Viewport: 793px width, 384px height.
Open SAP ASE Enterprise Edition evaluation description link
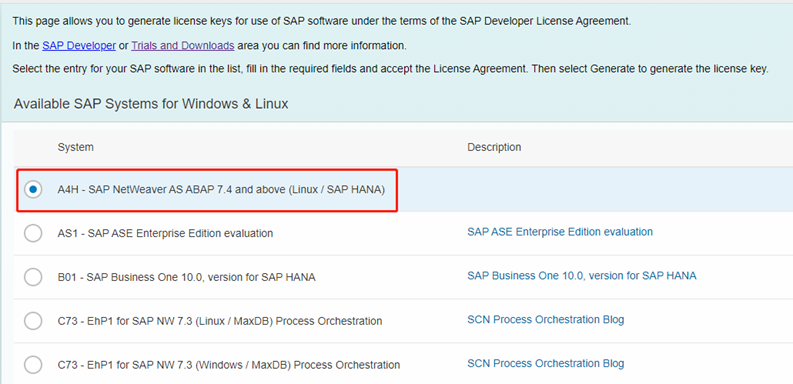560,232
